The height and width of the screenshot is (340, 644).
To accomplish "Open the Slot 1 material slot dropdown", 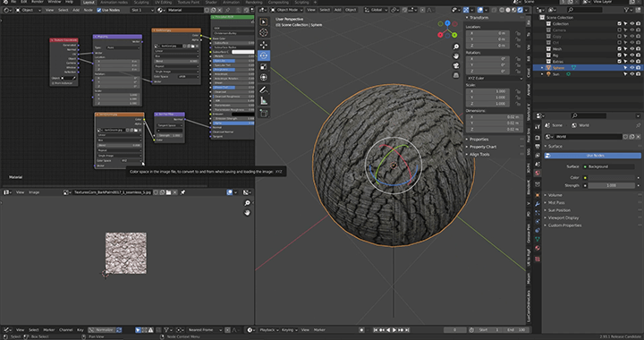I will pyautogui.click(x=142, y=10).
